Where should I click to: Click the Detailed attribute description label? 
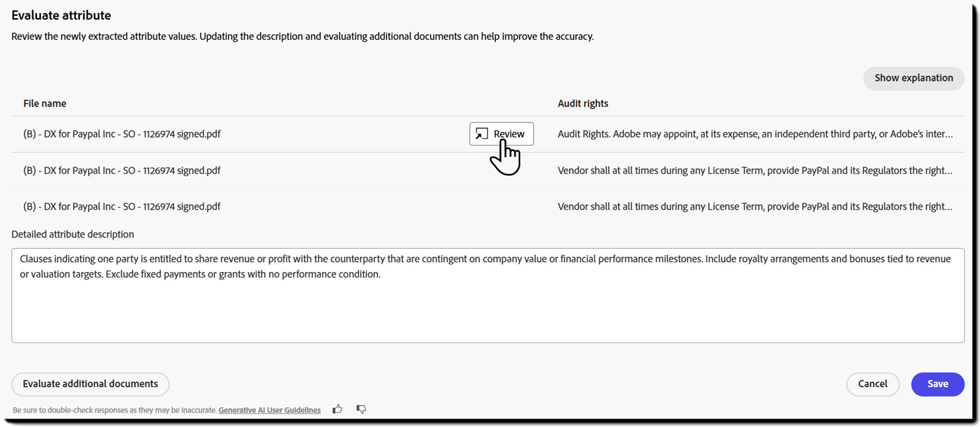tap(72, 234)
